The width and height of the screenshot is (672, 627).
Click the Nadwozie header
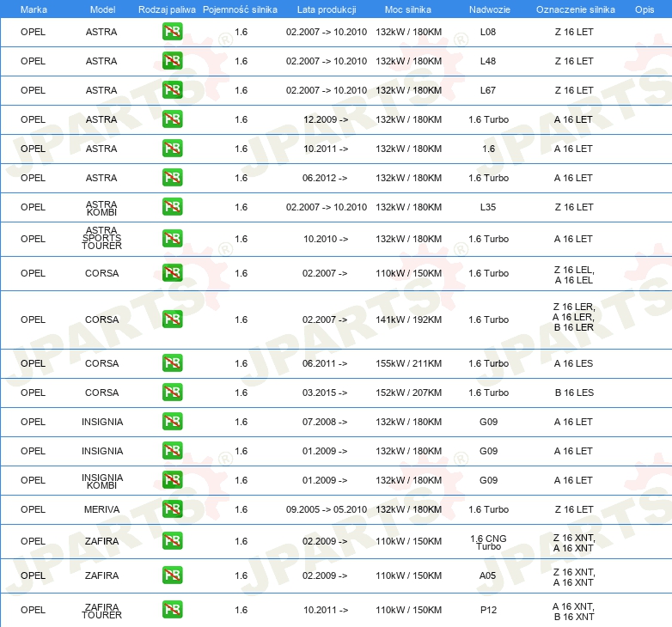click(490, 9)
